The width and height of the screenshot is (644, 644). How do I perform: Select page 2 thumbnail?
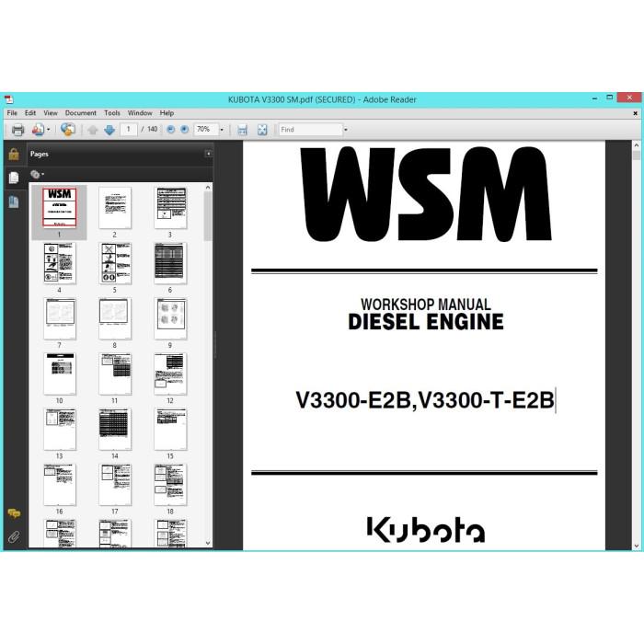115,208
